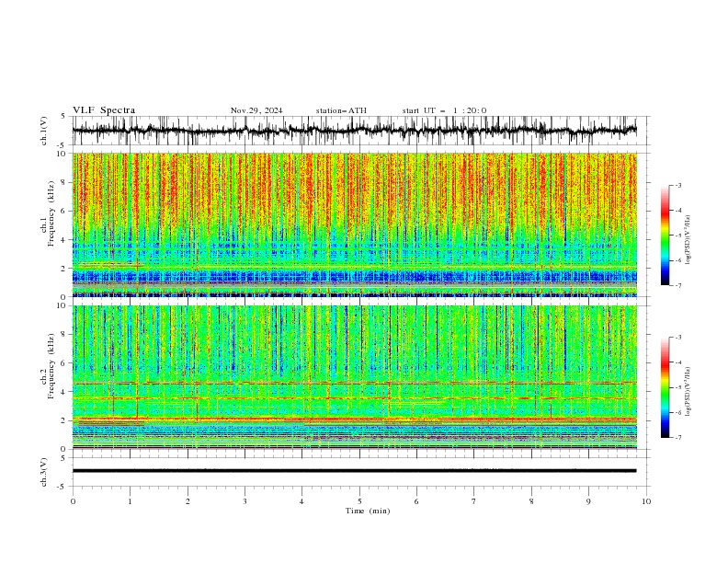728x563 pixels.
Task: Click the ch.2 frequency tick "6"
Action: pos(64,363)
